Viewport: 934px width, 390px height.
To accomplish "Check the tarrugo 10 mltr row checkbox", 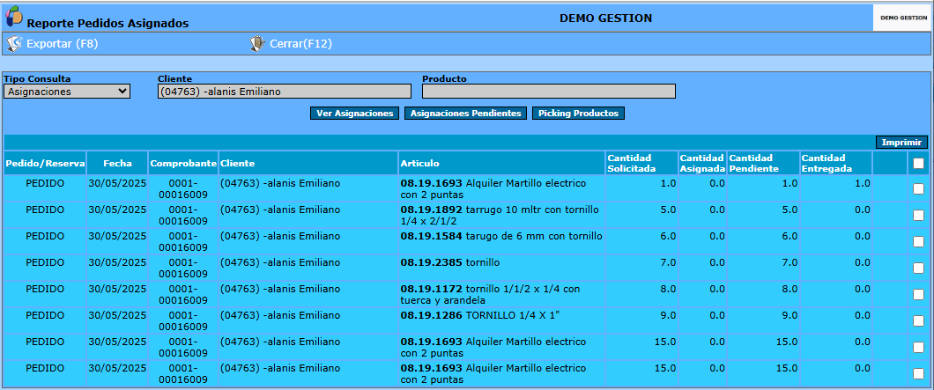I will pyautogui.click(x=919, y=215).
